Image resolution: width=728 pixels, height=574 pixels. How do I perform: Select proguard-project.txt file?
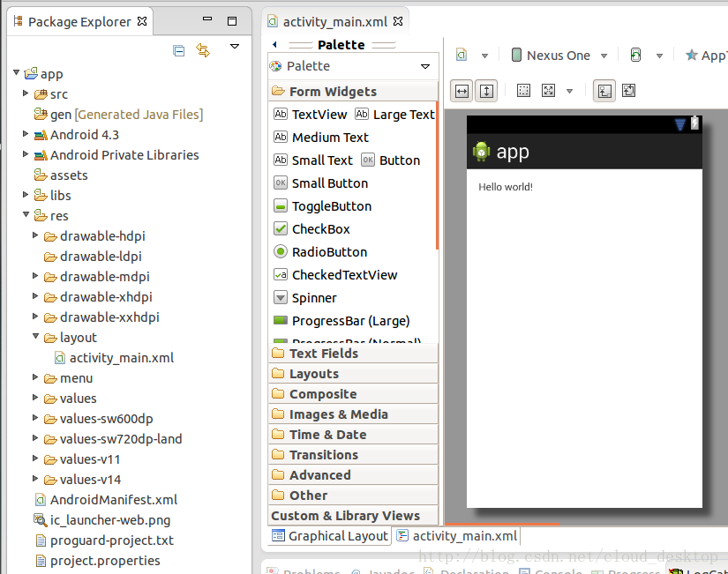105,540
